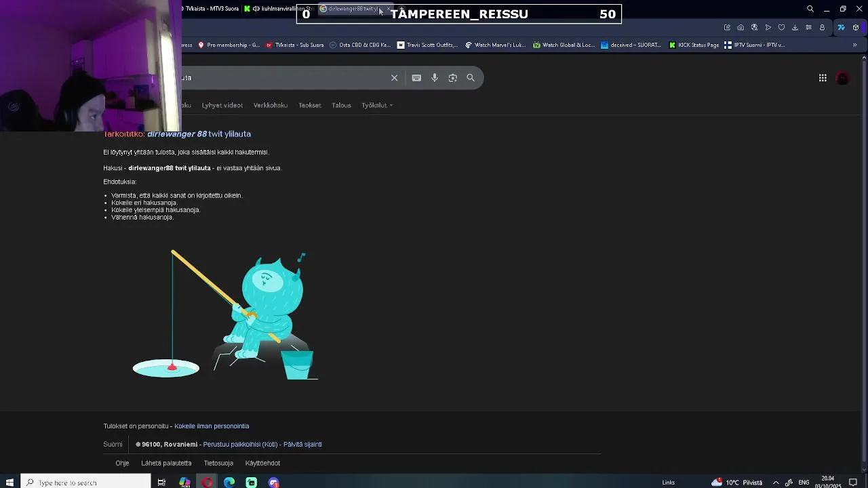Clear the Google search box text
Image resolution: width=868 pixels, height=488 pixels.
click(394, 78)
